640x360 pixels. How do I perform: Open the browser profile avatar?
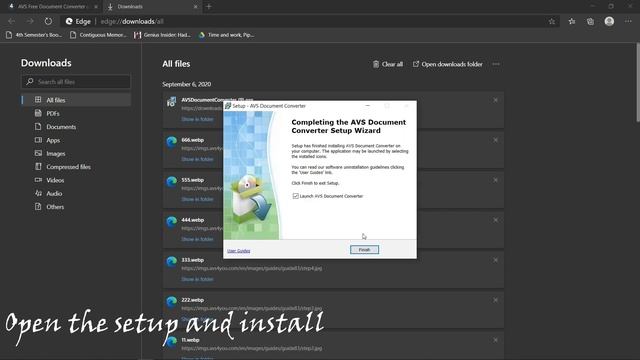tap(609, 21)
